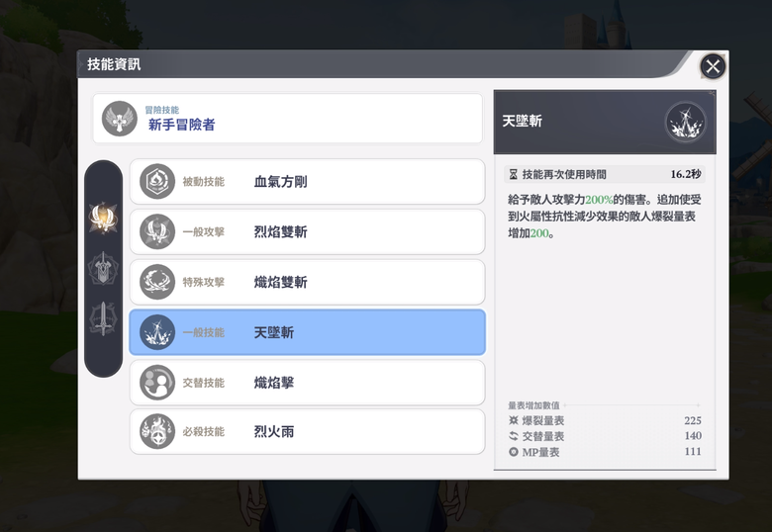Select the highlighted 天墜斬 skill name
This screenshot has height=532, width=772.
point(274,332)
